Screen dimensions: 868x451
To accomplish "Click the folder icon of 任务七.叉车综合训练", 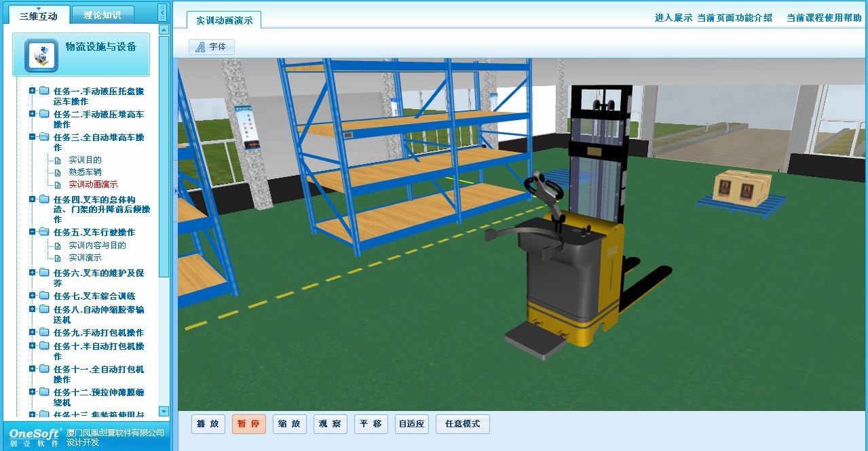I will pyautogui.click(x=44, y=296).
